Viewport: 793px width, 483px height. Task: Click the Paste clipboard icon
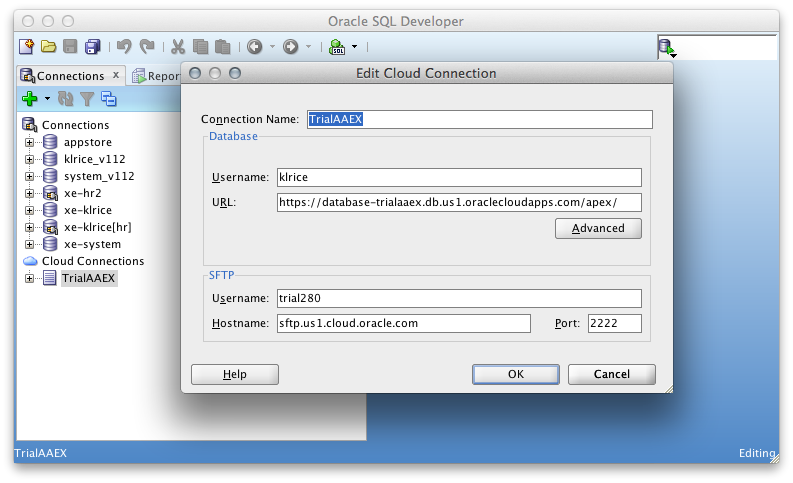point(223,47)
